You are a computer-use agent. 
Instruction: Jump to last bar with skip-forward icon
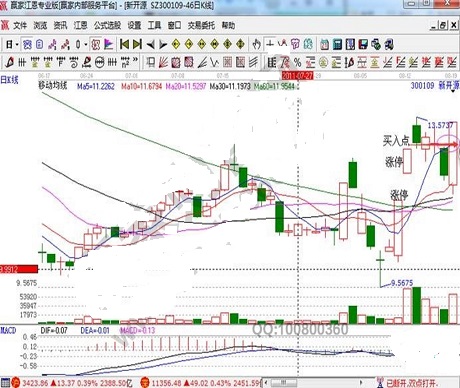[137, 44]
